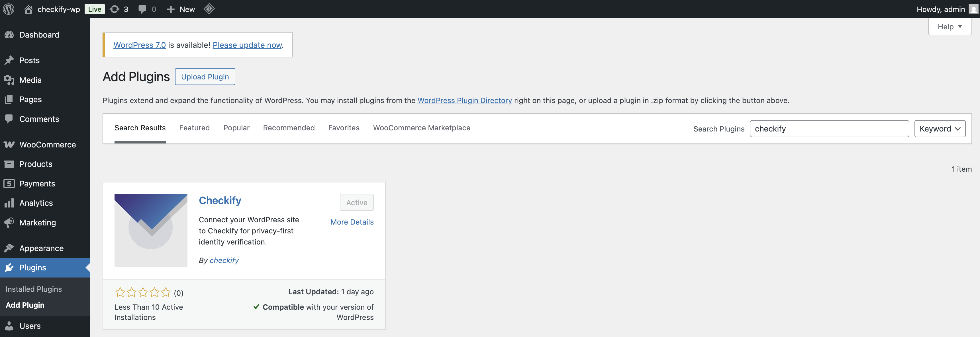
Task: Click the Checkify plugin thumbnail image
Action: (x=151, y=230)
